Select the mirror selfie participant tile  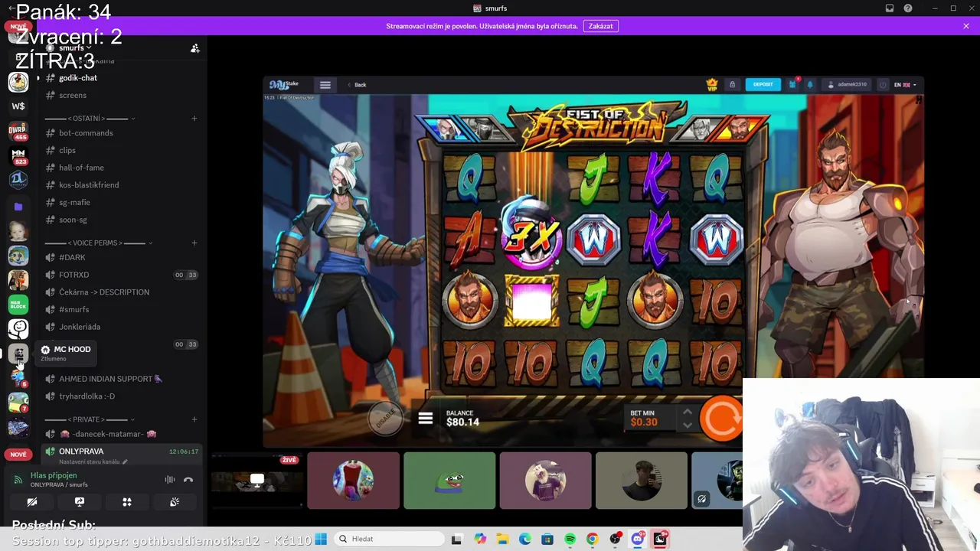pyautogui.click(x=642, y=481)
